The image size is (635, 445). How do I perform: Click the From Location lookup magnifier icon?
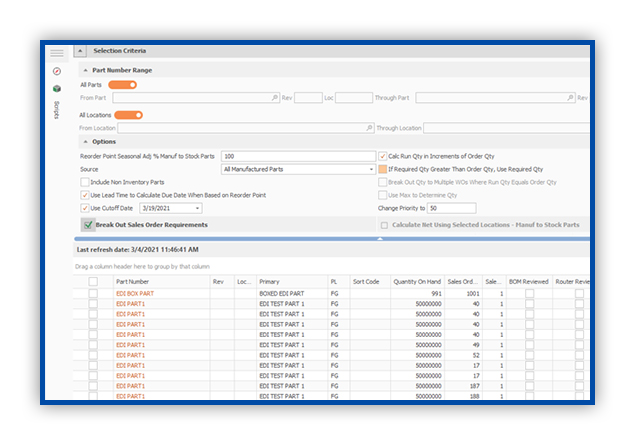tap(369, 128)
